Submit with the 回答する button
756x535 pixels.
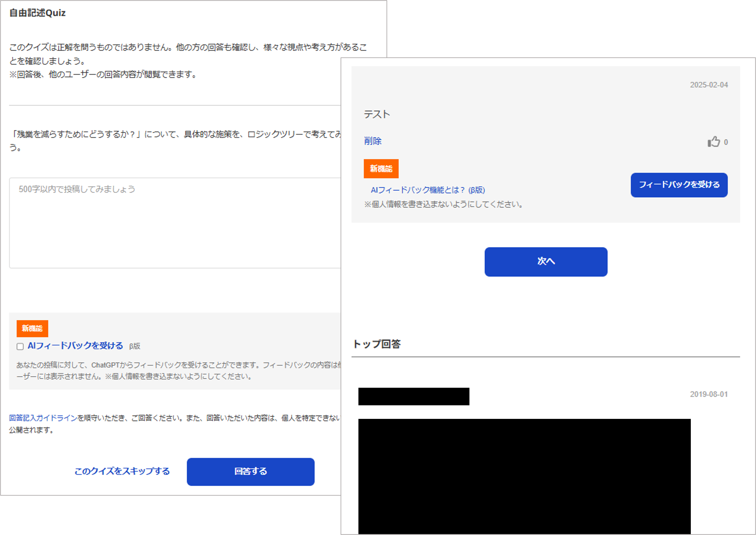tap(250, 471)
